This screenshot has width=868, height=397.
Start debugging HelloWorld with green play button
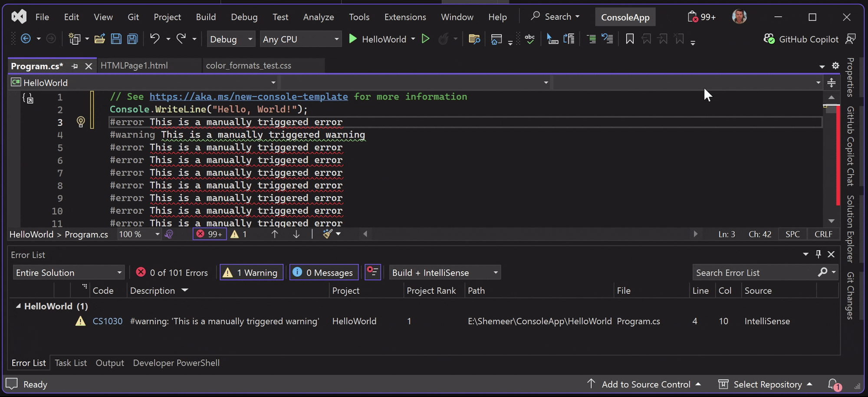pyautogui.click(x=353, y=39)
